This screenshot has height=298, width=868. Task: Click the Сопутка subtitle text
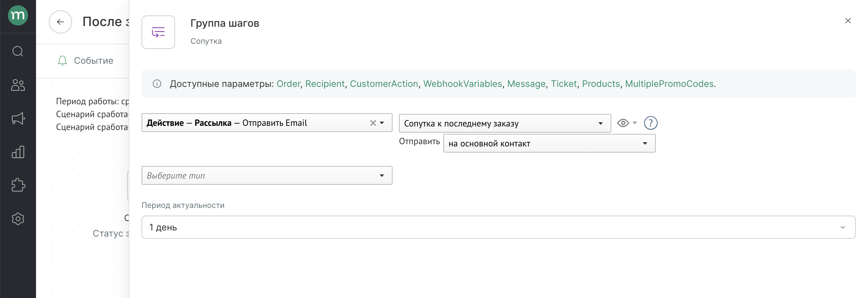(x=206, y=41)
